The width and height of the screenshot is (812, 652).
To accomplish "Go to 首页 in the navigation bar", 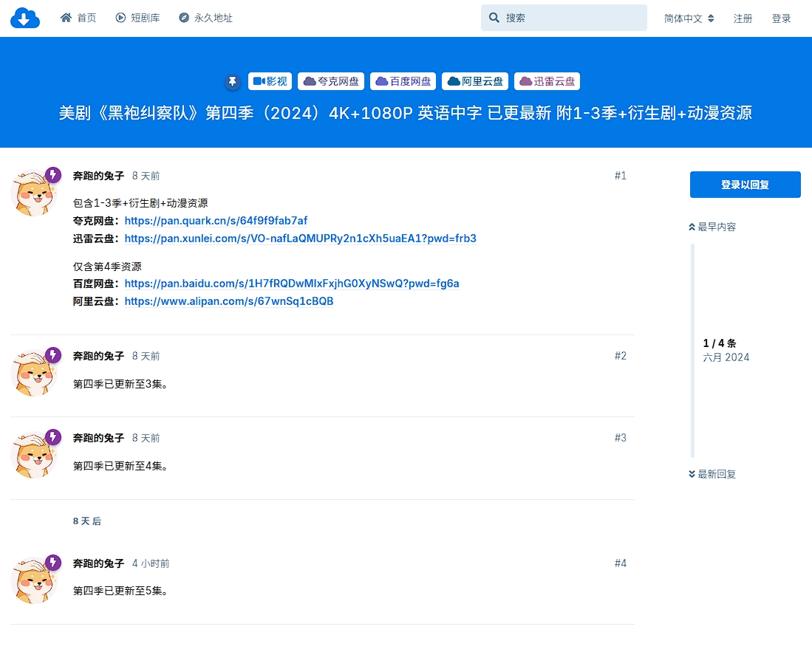I will pyautogui.click(x=78, y=18).
